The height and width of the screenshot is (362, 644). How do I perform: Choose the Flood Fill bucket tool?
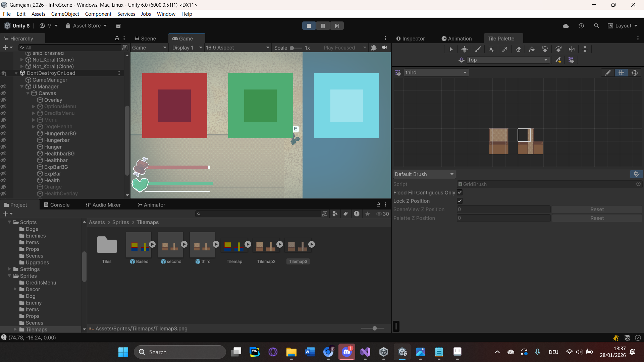tap(531, 49)
